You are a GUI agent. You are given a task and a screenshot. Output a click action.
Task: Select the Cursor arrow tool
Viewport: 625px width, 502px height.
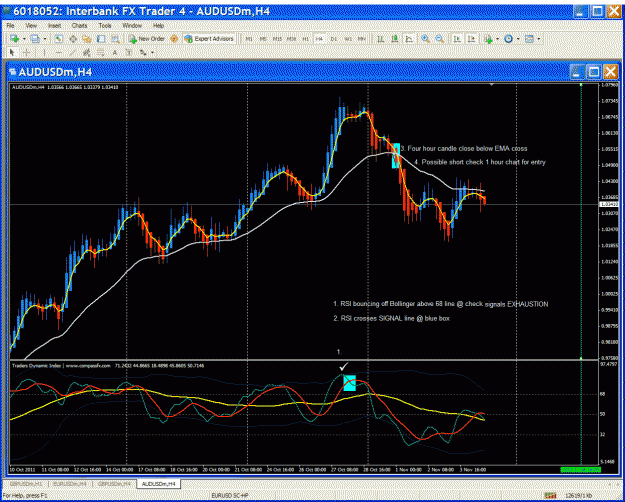(x=12, y=52)
